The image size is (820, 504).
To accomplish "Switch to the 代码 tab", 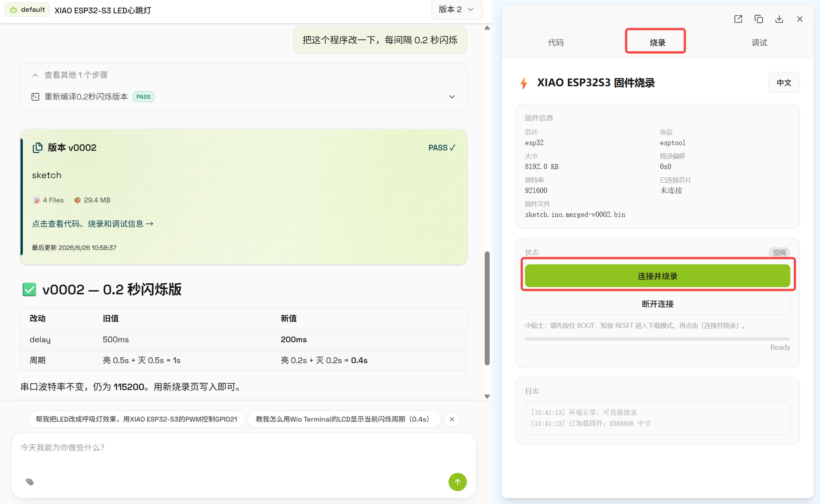I will coord(556,43).
